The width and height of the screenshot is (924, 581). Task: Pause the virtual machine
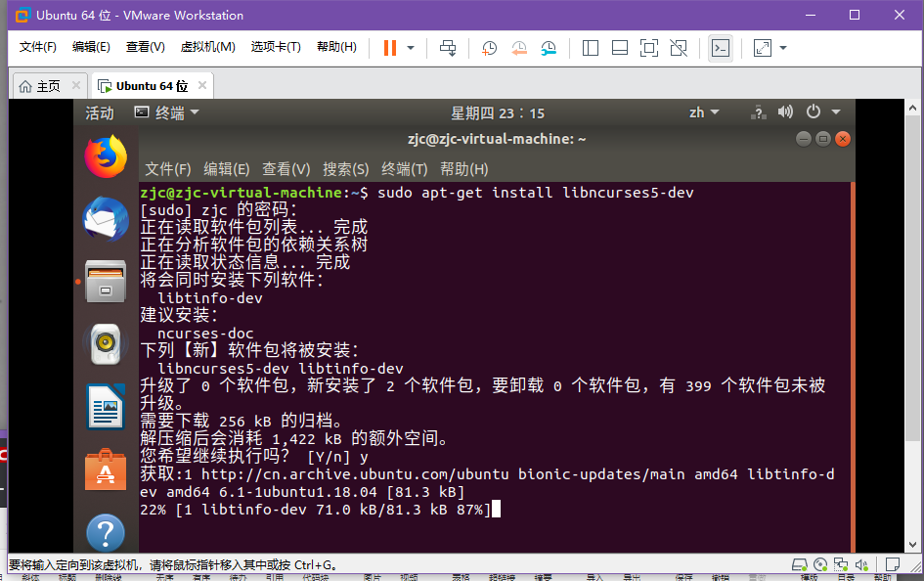pos(390,48)
